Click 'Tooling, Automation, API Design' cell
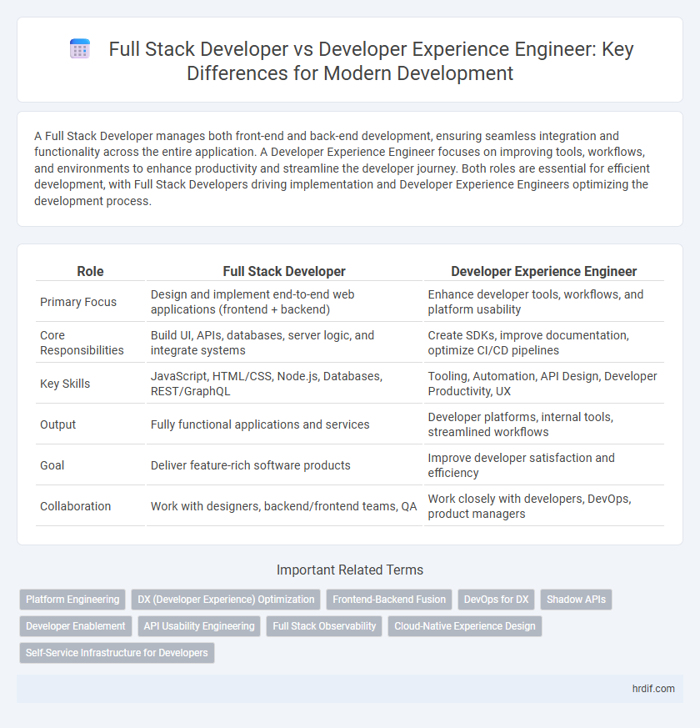The width and height of the screenshot is (700, 728). [543, 384]
